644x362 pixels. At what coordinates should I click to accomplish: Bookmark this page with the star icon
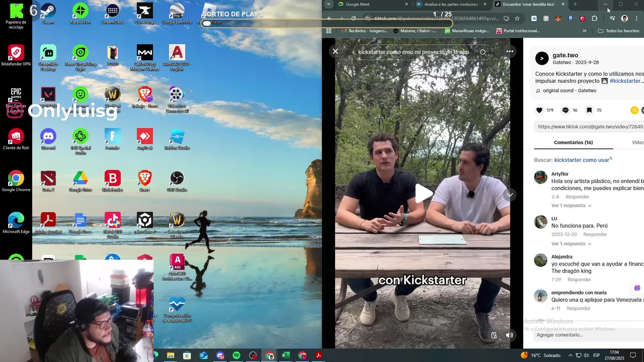point(517,19)
